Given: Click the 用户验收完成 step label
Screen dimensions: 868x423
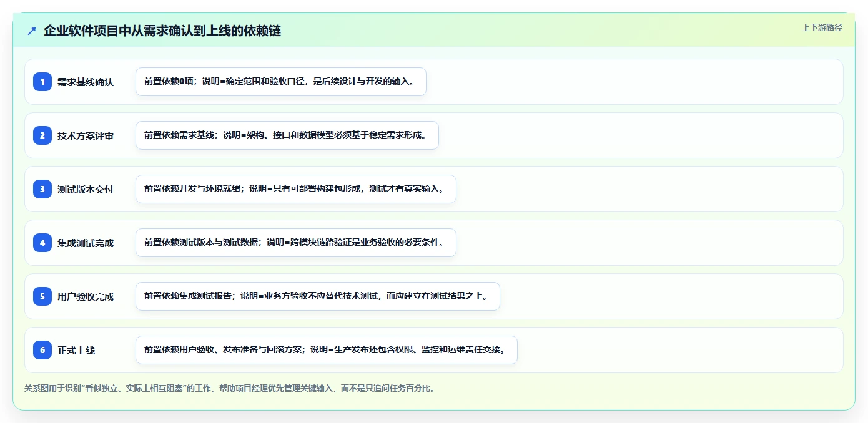Looking at the screenshot, I should click(86, 296).
